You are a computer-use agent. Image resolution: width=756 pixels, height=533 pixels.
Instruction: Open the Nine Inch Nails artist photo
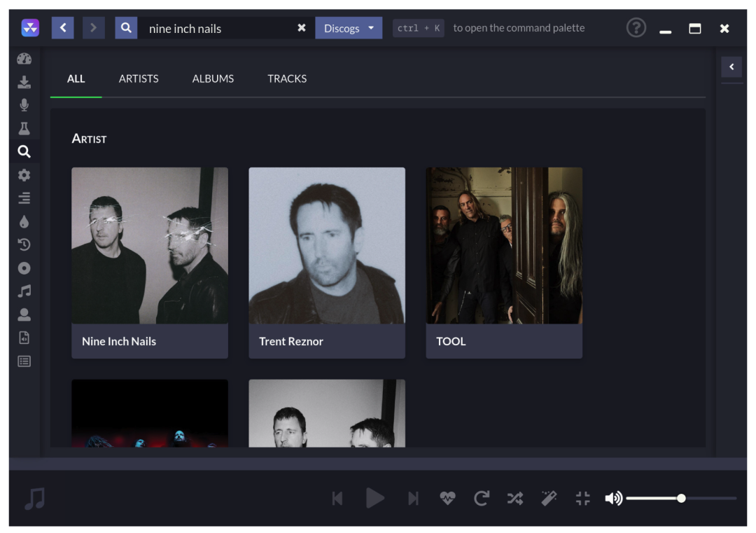click(x=150, y=246)
